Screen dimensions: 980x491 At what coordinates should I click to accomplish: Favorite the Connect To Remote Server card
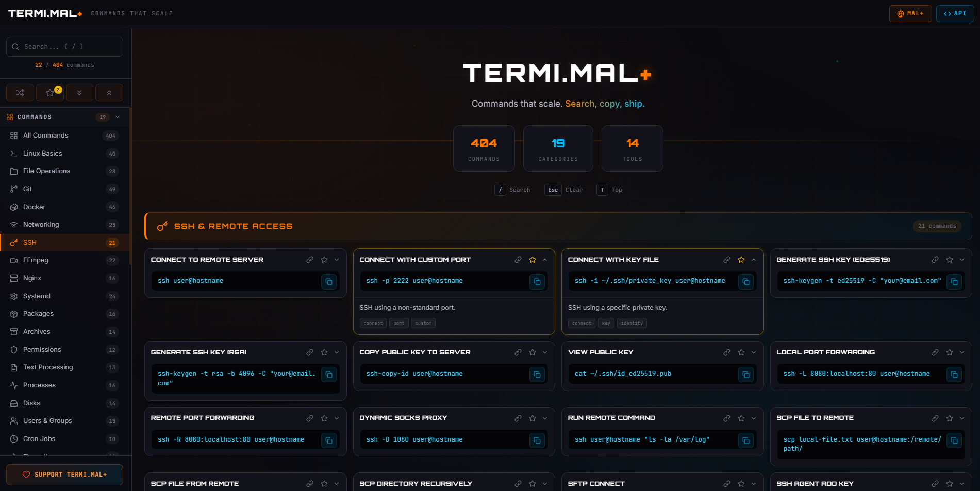pyautogui.click(x=324, y=260)
